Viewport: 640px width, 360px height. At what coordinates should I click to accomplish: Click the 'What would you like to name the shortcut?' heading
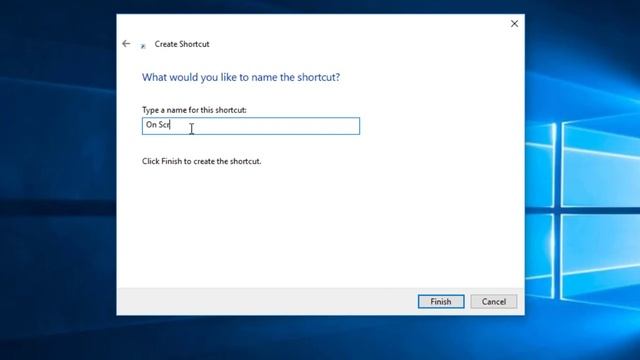[x=241, y=77]
